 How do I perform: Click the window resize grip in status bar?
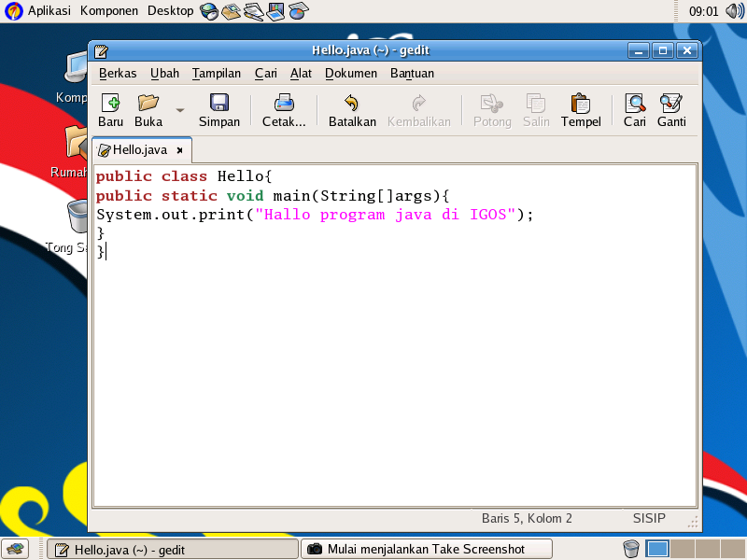click(x=693, y=522)
